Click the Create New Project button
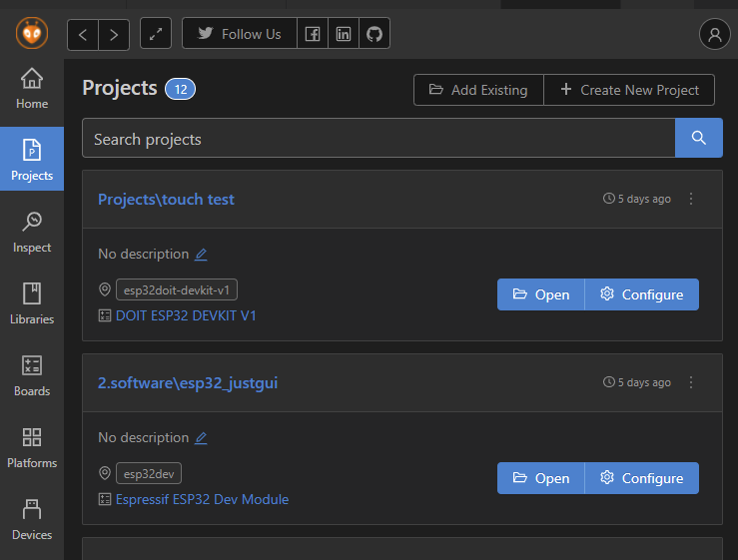 pyautogui.click(x=629, y=90)
